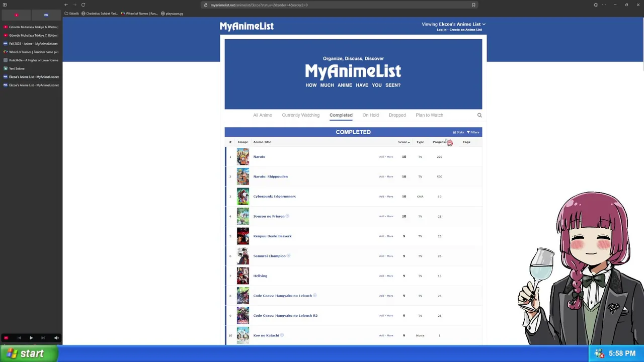Toggle the browser sidebar panel icon
644x362 pixels.
pyautogui.click(x=5, y=5)
